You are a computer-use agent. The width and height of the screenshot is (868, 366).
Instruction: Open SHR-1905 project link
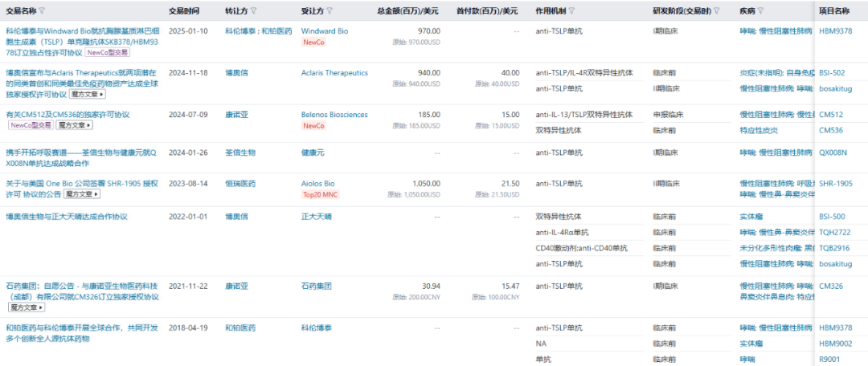(x=836, y=183)
